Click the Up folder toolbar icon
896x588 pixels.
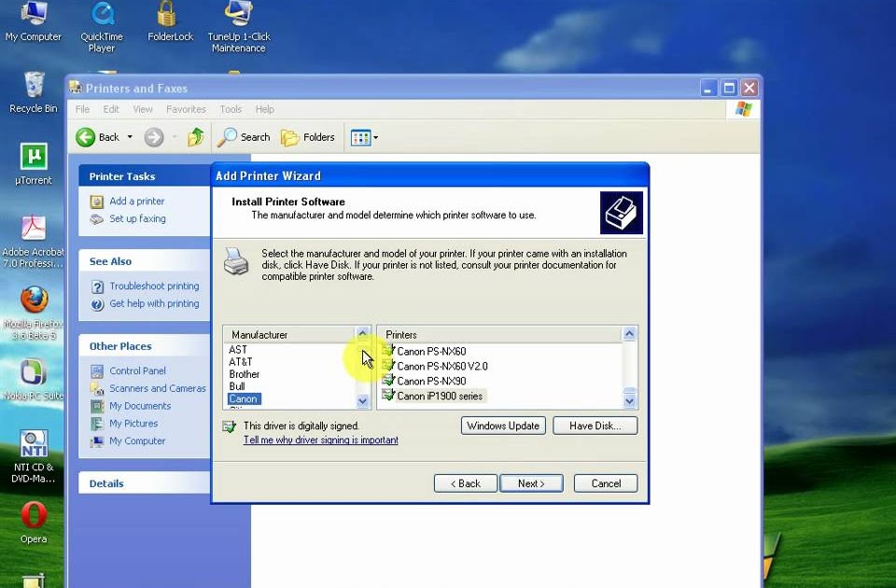(195, 137)
